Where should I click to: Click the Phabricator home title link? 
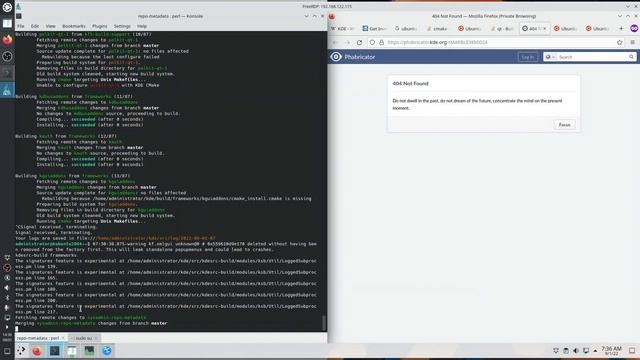360,57
